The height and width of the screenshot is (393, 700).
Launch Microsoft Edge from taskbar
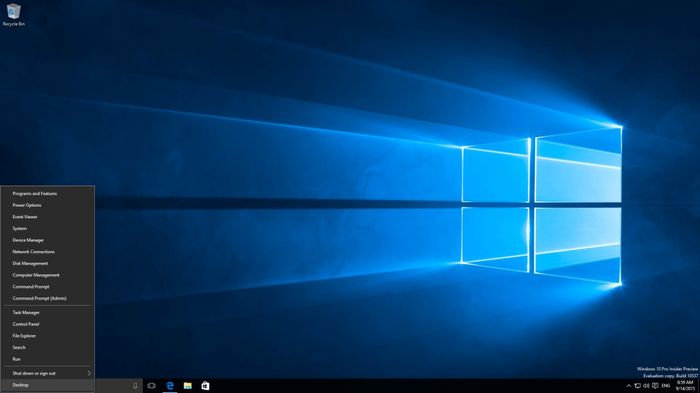coord(170,385)
